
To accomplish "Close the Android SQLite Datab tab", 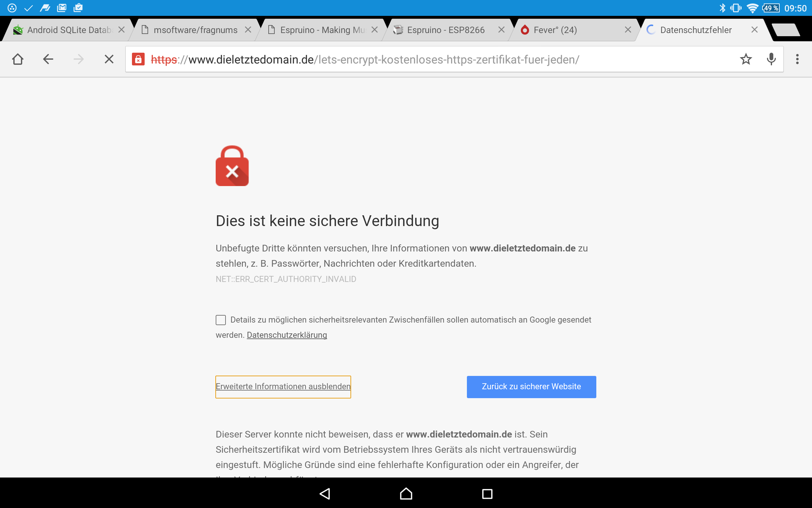I will point(121,30).
